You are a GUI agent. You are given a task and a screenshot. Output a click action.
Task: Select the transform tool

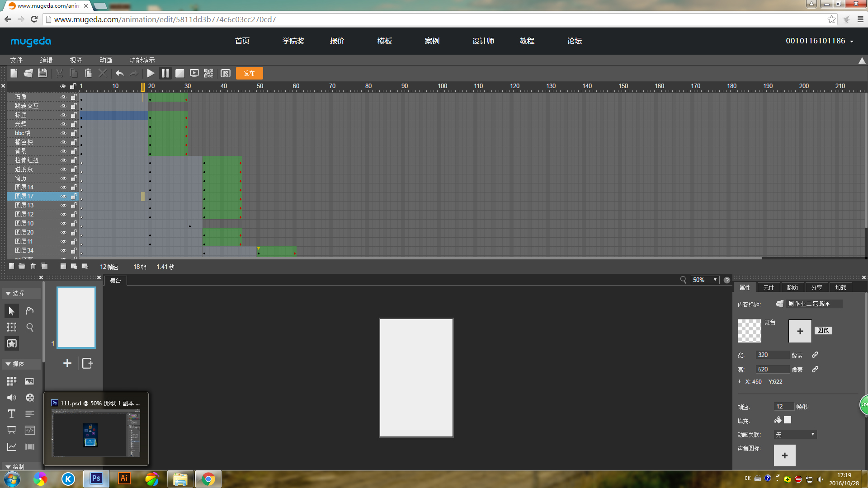pyautogui.click(x=12, y=327)
